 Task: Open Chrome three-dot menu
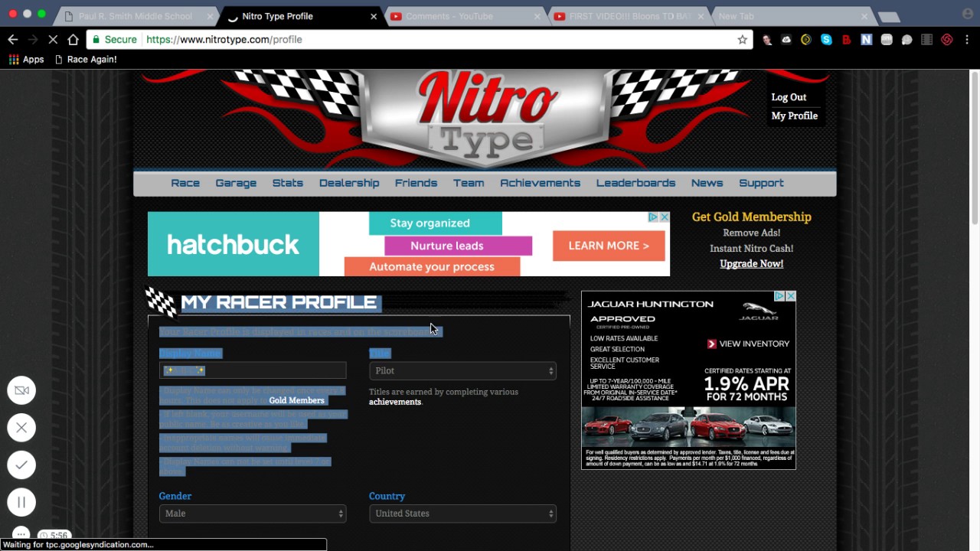968,40
